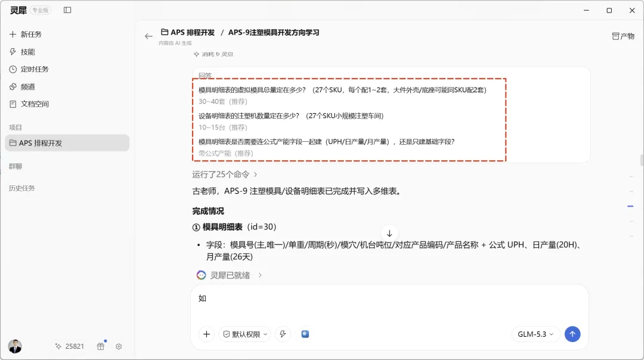
Task: Click the plus icon beside 新任务
Action: (13, 34)
